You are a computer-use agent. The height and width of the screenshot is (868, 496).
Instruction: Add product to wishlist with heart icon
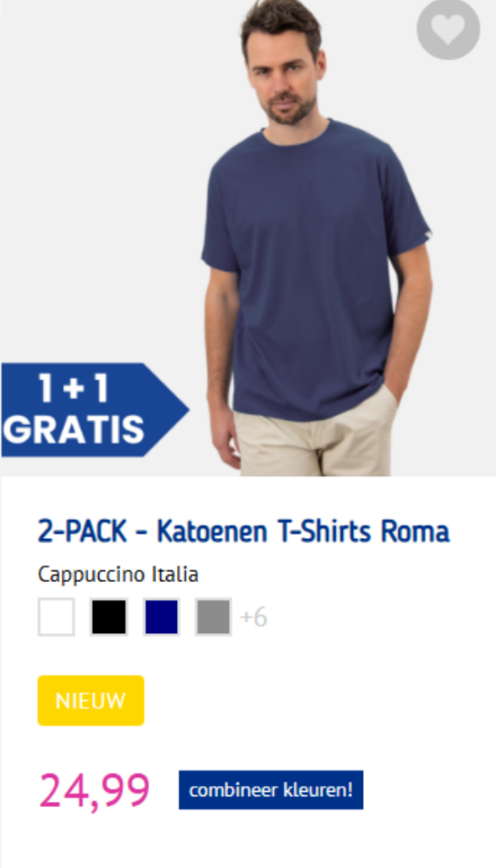[448, 28]
